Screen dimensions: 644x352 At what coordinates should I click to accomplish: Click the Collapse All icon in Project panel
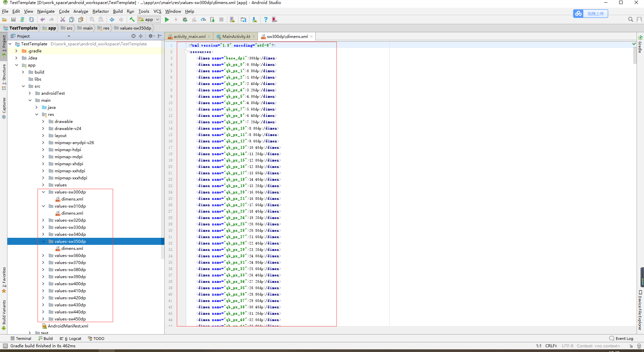click(141, 36)
